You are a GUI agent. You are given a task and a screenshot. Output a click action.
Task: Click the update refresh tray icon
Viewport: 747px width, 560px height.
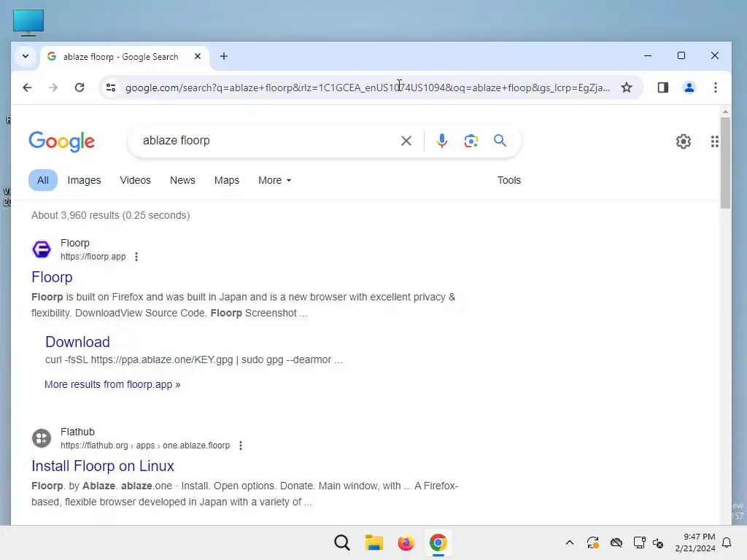click(x=592, y=542)
